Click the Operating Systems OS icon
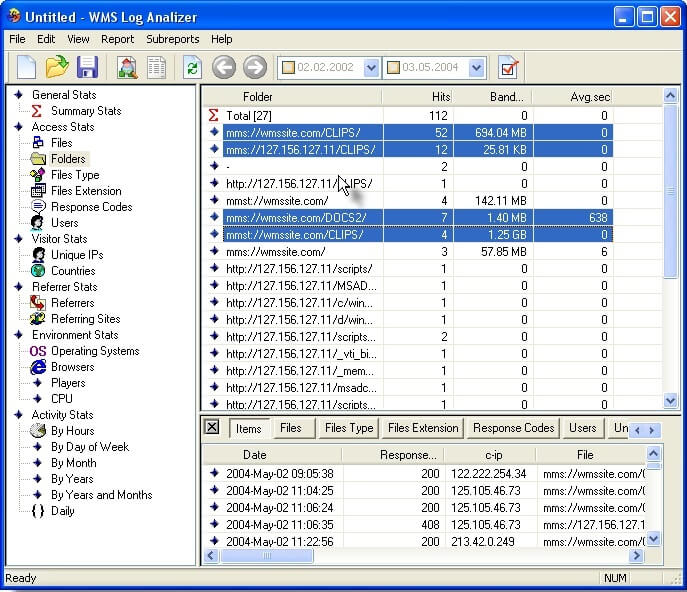This screenshot has width=687, height=592. 38,351
